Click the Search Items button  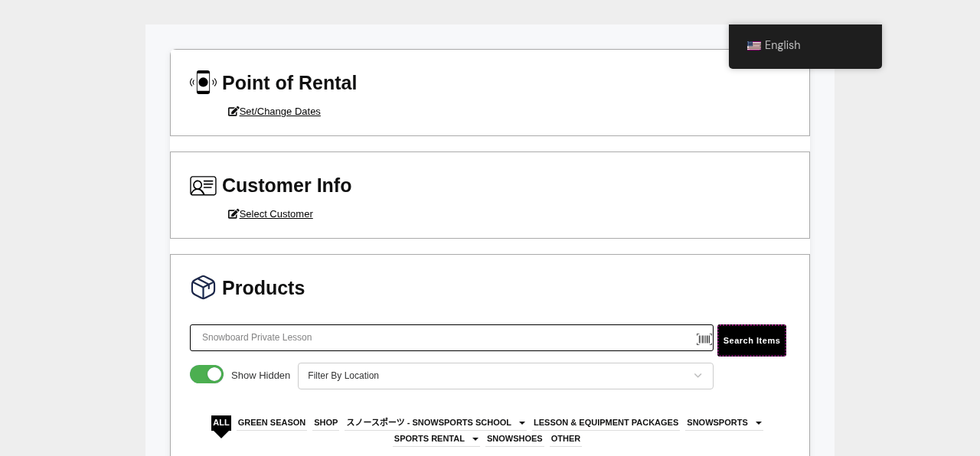coord(752,340)
